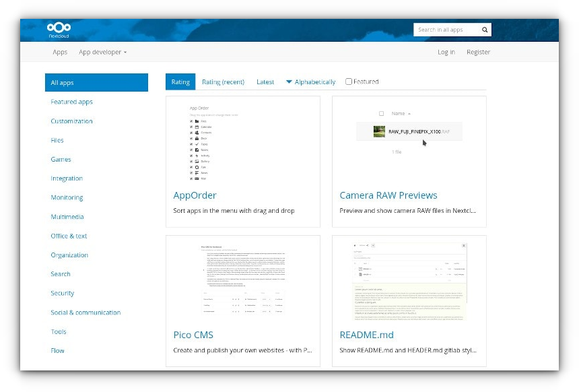Click the search magnifier icon

pos(485,30)
